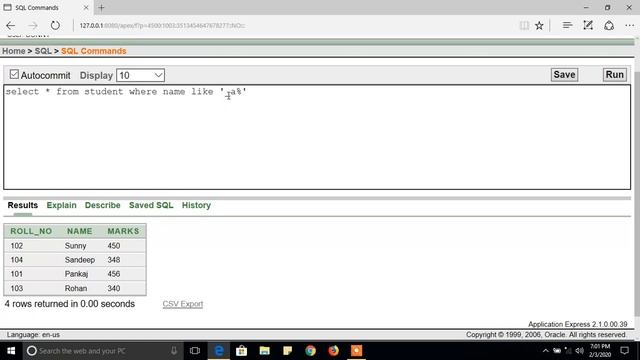Open Task View in the taskbar
640x360 pixels.
(195, 351)
